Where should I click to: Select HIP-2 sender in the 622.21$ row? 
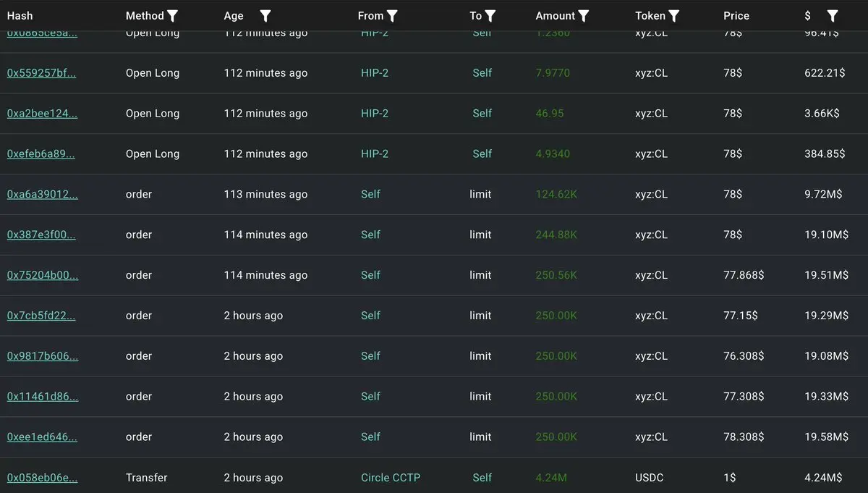coord(375,73)
